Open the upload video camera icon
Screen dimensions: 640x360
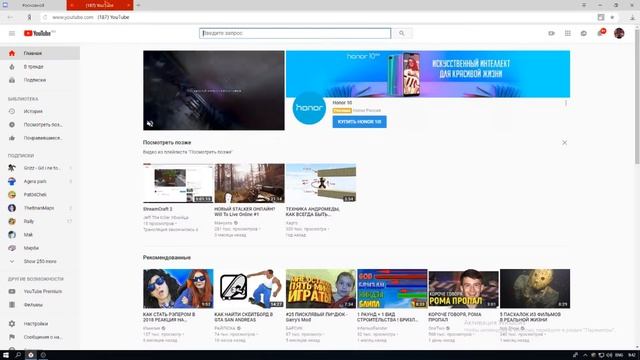coord(551,33)
